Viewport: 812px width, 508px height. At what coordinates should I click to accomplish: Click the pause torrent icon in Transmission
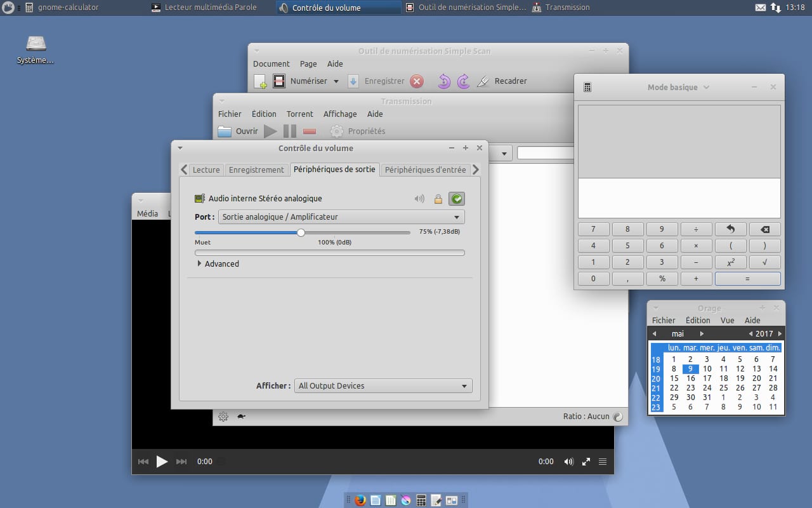point(290,131)
